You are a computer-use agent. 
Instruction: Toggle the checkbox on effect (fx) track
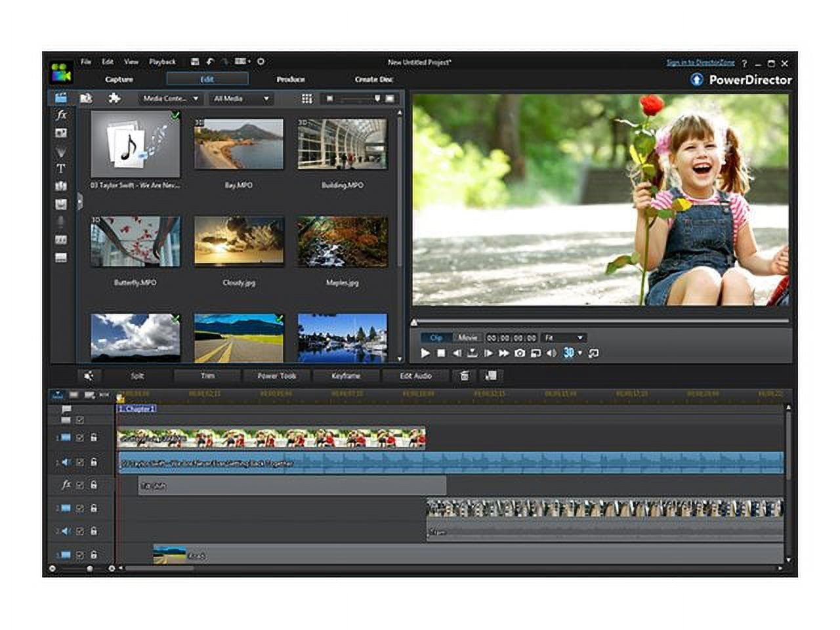point(80,486)
